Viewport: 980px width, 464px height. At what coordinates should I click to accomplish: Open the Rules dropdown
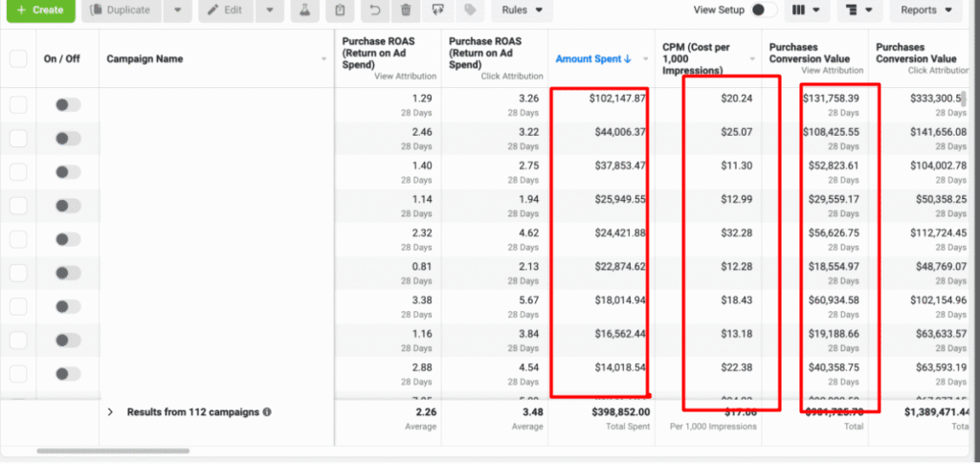click(x=522, y=11)
